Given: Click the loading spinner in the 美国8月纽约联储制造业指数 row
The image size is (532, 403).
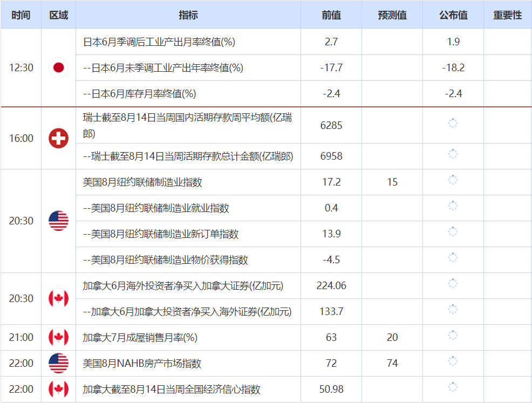Looking at the screenshot, I should click(453, 180).
